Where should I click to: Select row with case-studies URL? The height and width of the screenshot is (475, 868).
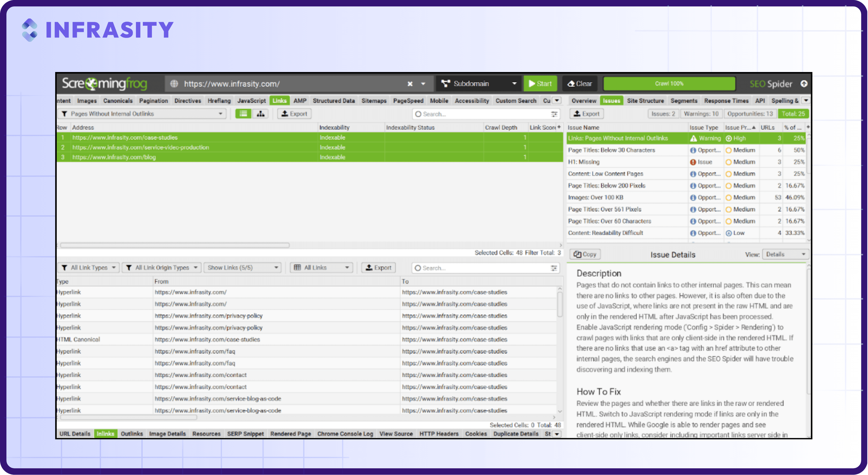309,137
